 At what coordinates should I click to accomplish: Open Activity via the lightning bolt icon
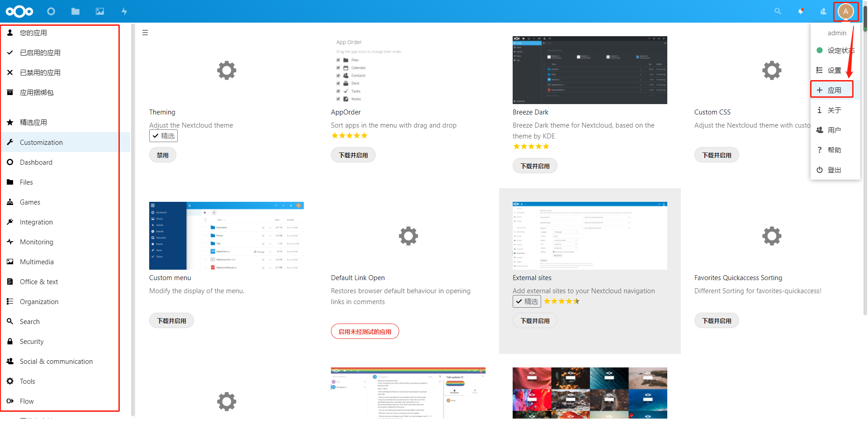point(124,11)
